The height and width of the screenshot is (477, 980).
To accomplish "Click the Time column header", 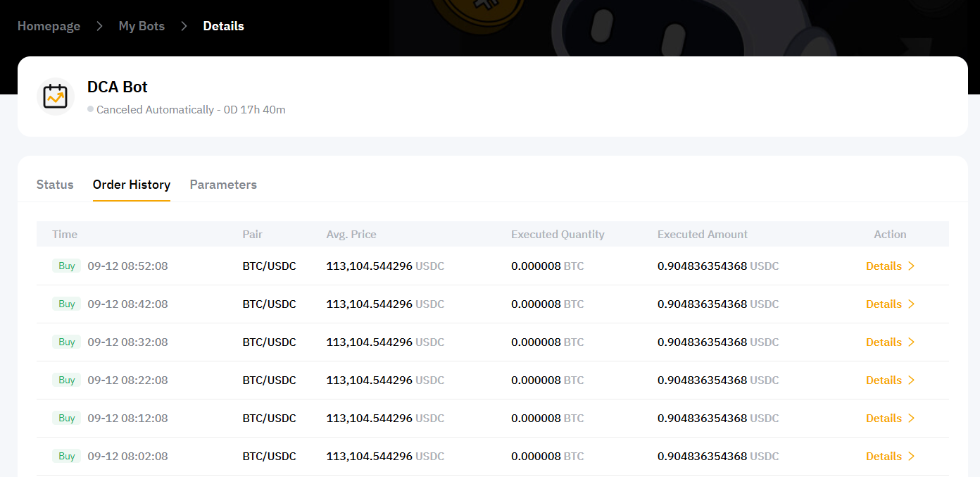I will coord(65,234).
